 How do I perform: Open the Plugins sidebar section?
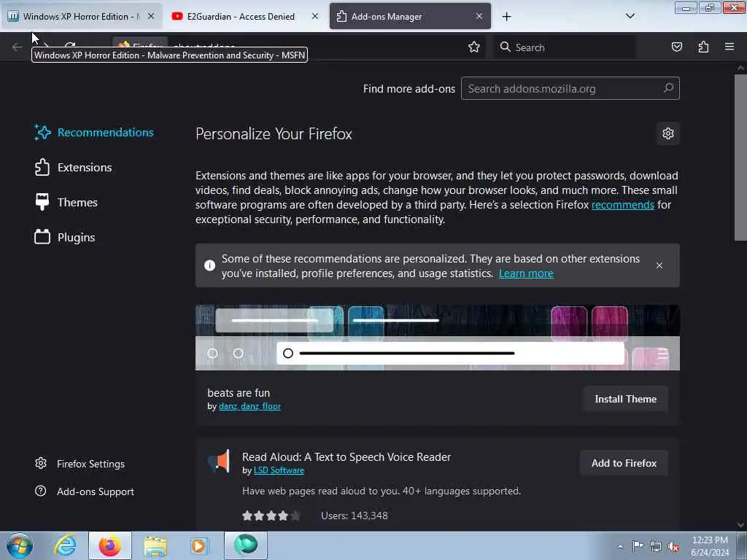[65, 237]
